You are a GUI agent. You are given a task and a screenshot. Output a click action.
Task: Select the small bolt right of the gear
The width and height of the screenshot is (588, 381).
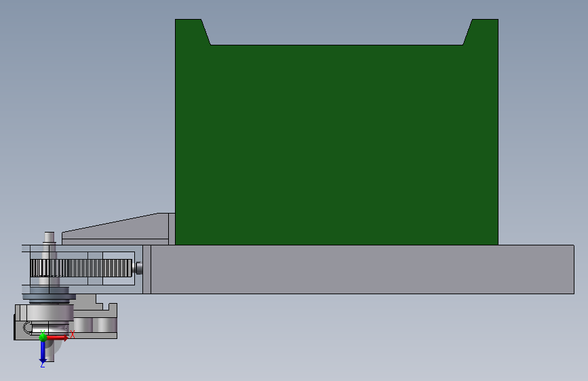(x=138, y=268)
